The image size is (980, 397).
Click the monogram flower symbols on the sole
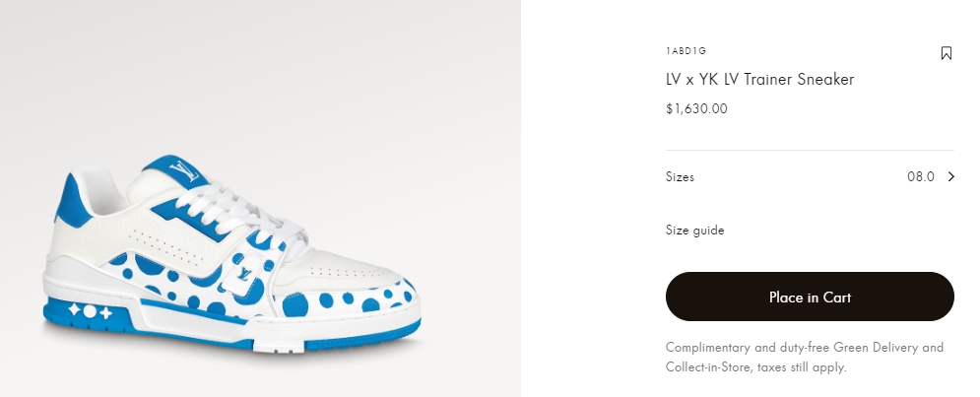click(x=90, y=310)
